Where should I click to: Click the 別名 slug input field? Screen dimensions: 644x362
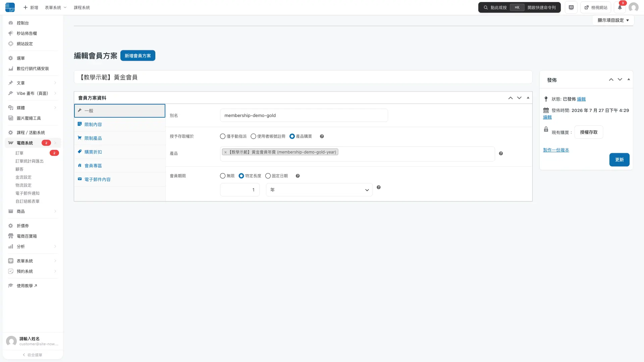[x=304, y=115]
